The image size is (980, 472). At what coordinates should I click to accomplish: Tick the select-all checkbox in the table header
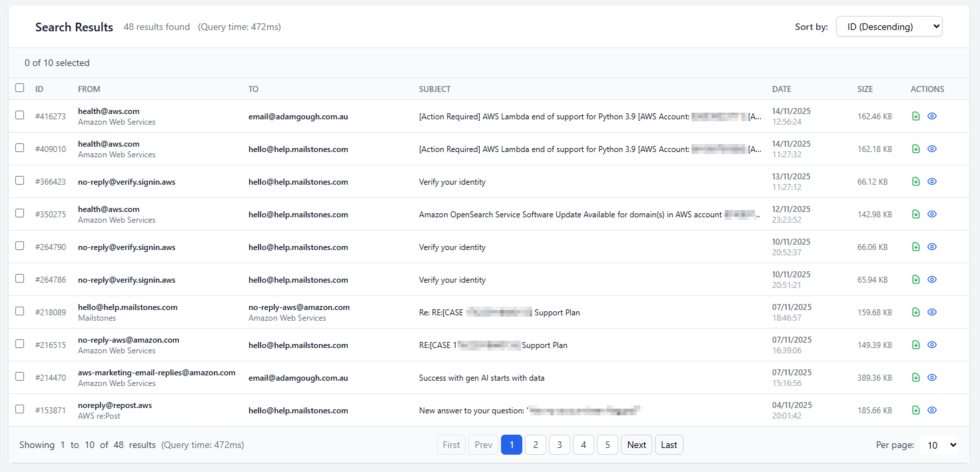click(20, 88)
